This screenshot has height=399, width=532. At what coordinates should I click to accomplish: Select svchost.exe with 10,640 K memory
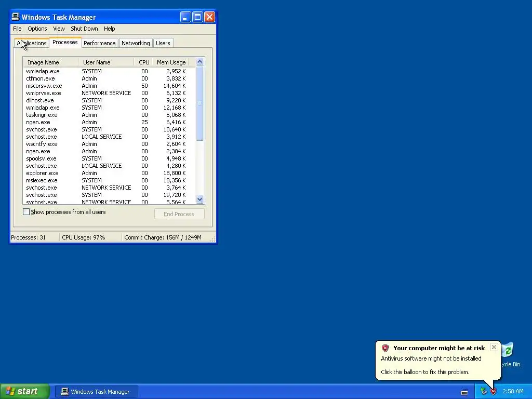(109, 129)
